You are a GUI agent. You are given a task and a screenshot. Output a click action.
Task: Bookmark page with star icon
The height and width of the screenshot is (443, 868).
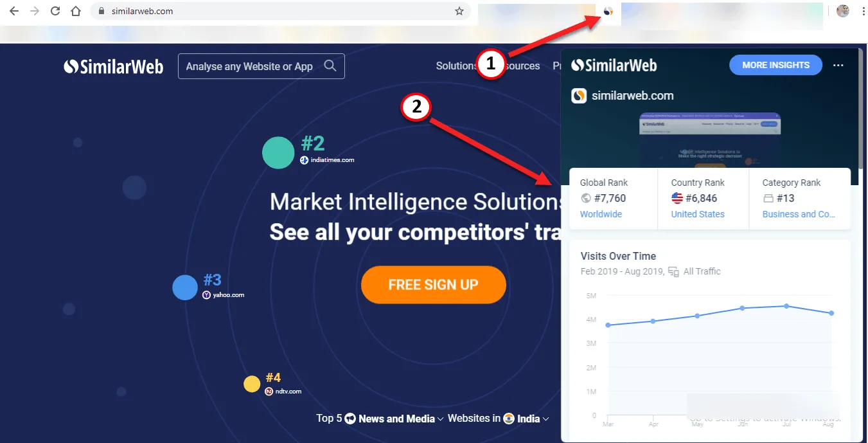(x=459, y=11)
